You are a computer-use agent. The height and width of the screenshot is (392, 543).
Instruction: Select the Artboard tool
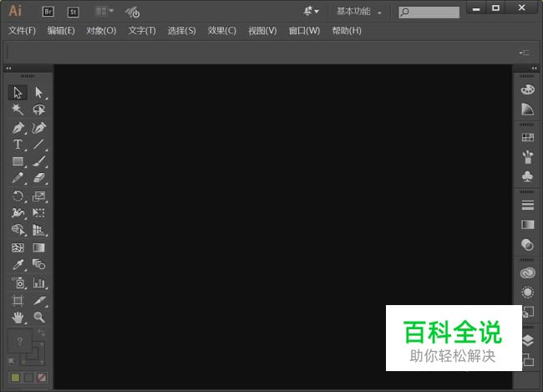pyautogui.click(x=18, y=300)
